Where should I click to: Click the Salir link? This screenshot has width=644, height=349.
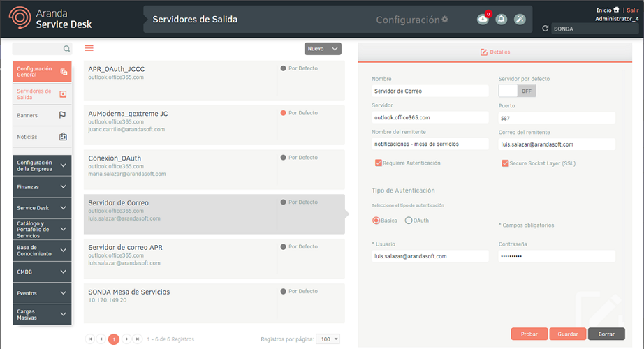(x=633, y=10)
